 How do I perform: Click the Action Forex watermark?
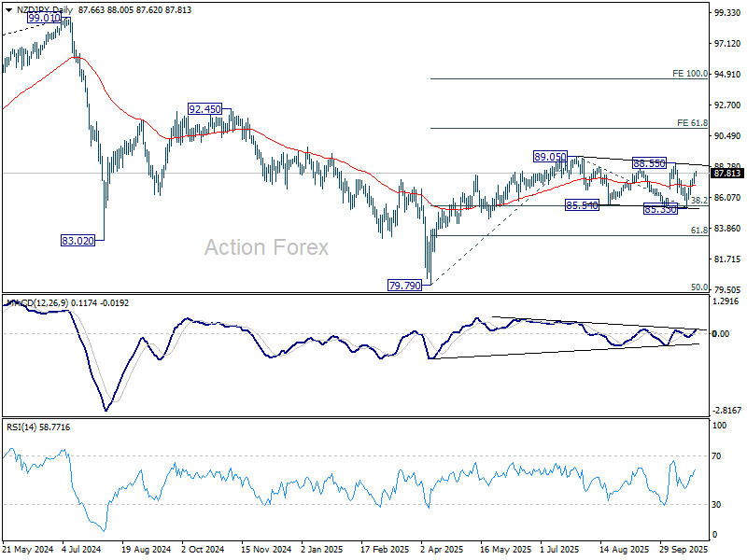point(266,247)
